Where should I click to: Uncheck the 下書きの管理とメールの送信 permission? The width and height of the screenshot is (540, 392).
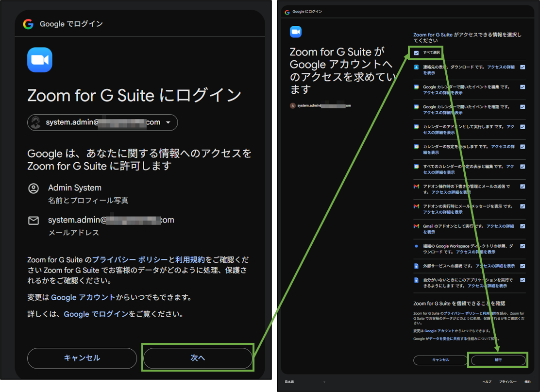pyautogui.click(x=523, y=187)
